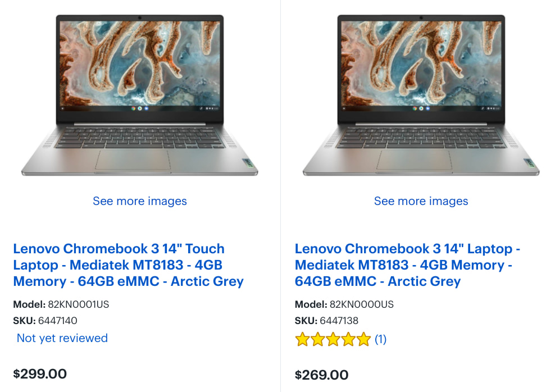The width and height of the screenshot is (555, 392).
Task: Open the Lenovo Chromebook 3 Touch Laptop title link
Action: click(128, 265)
